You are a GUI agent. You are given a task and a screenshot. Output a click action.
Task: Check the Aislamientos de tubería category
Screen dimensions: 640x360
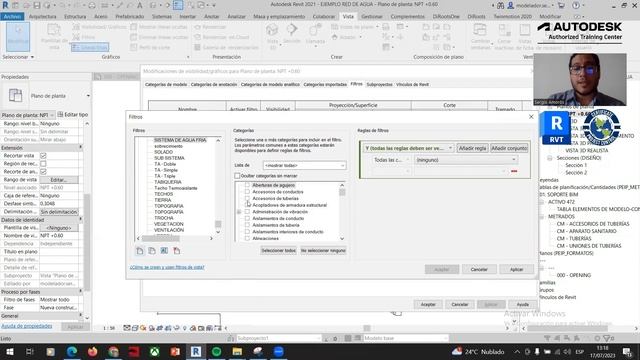247,225
